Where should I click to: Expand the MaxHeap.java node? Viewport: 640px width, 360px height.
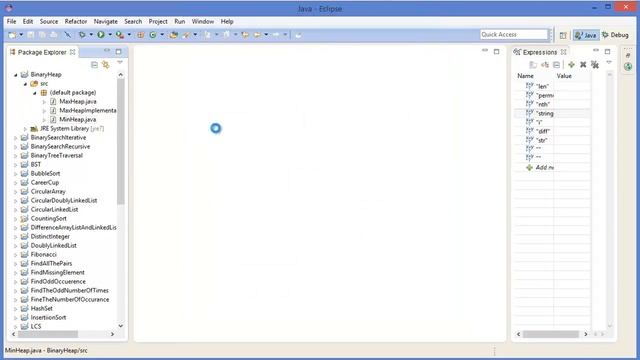point(44,102)
